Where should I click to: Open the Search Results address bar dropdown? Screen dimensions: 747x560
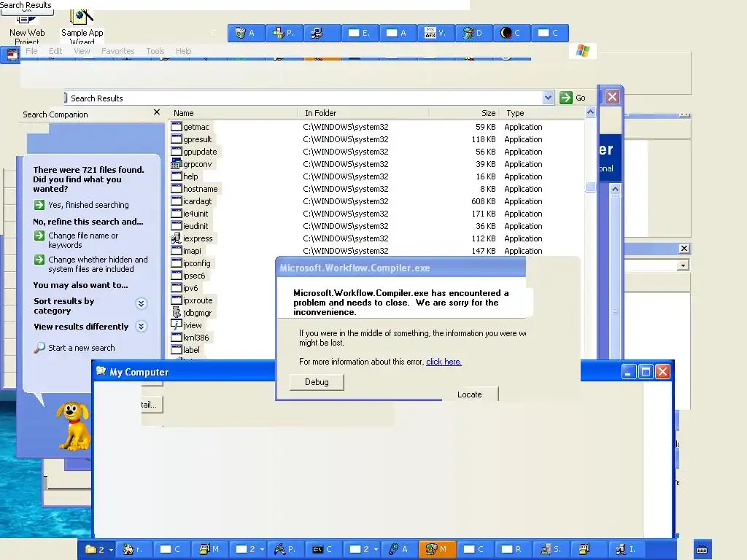(548, 98)
